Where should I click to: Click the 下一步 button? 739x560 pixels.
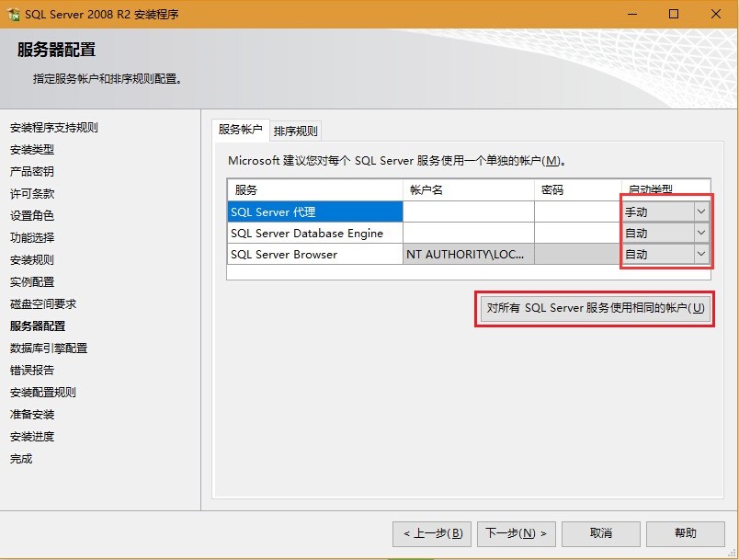tap(516, 533)
